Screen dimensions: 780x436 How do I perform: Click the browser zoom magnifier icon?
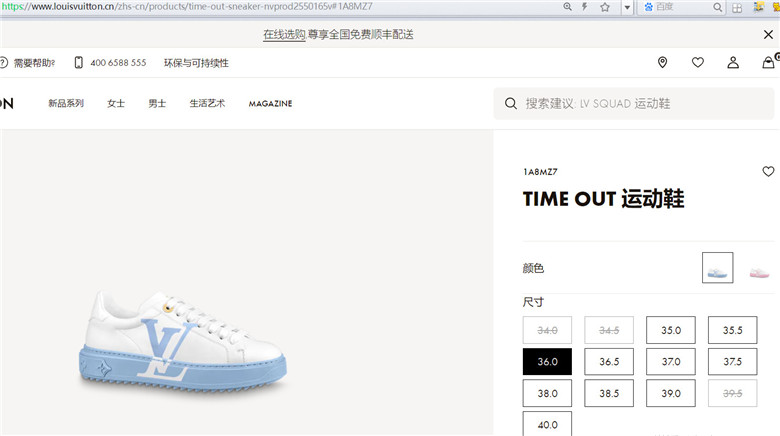click(x=567, y=7)
